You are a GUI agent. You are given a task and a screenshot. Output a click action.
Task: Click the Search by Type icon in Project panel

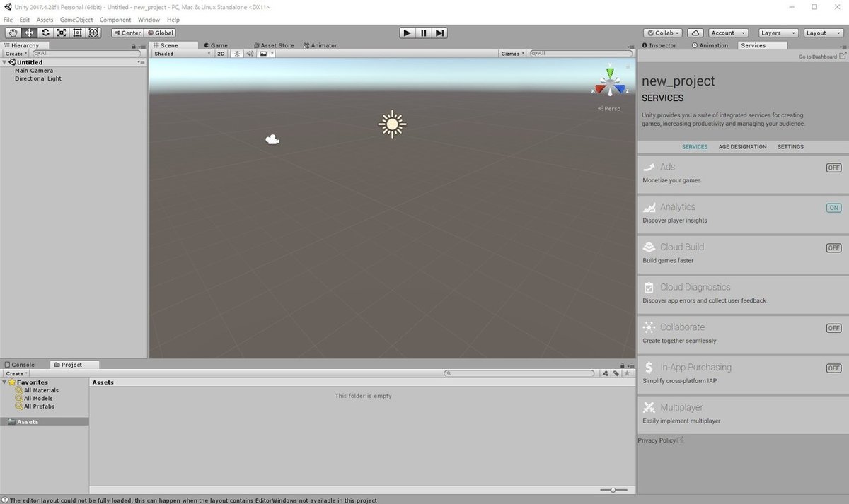pos(605,373)
